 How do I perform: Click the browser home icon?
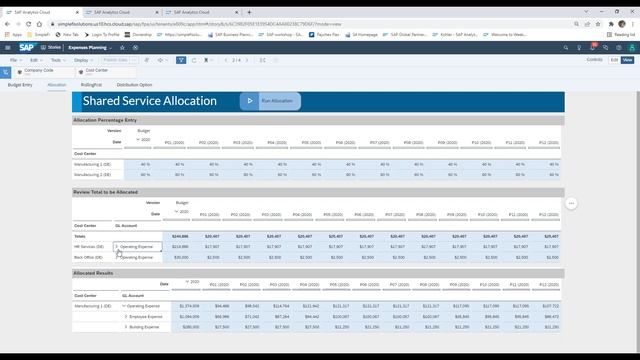pos(39,24)
